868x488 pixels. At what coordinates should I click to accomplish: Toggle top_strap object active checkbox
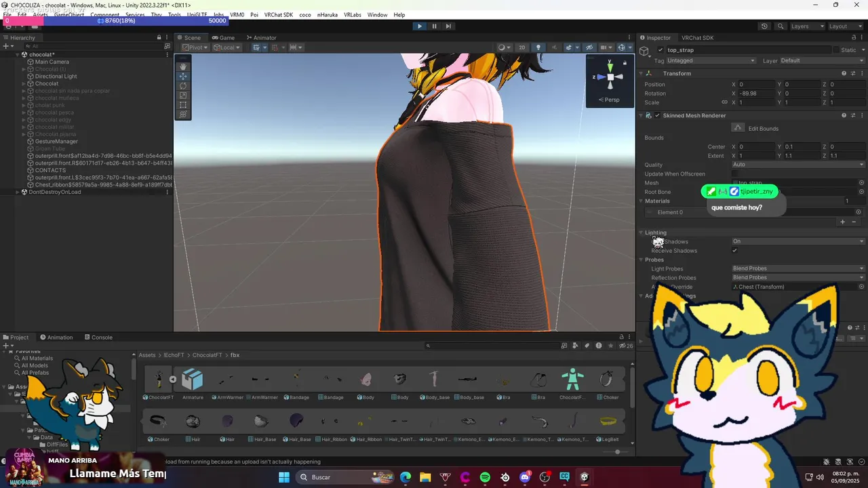pos(660,50)
